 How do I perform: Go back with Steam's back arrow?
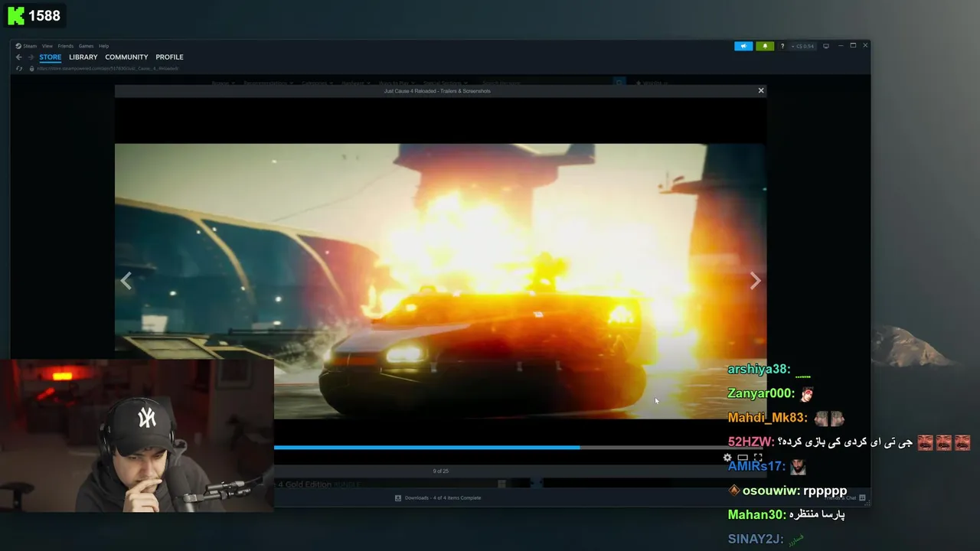pos(19,57)
